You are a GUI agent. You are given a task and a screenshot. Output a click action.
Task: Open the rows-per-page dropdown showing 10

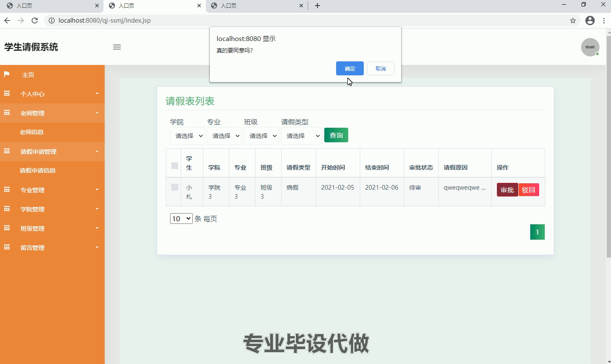[181, 219]
